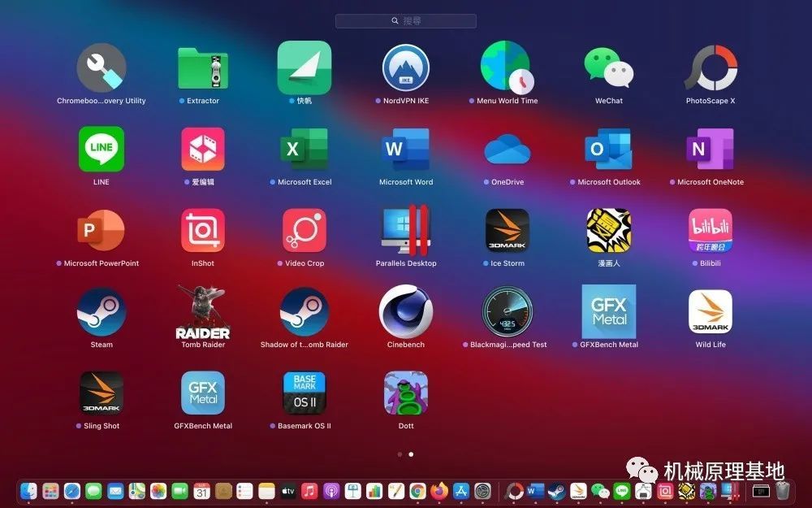812x508 pixels.
Task: Open 3DMark Ice Storm
Action: 508,231
